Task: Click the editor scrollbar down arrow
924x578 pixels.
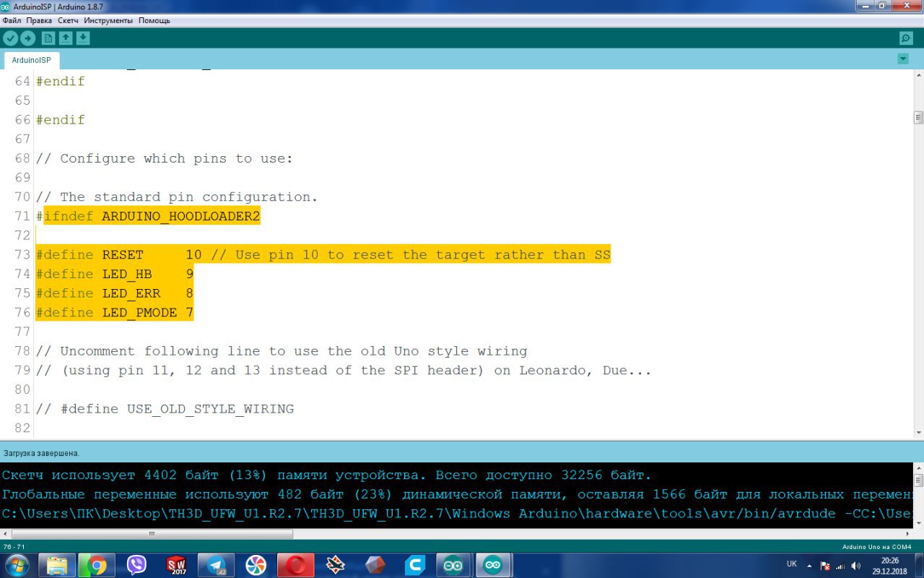Action: [x=919, y=432]
